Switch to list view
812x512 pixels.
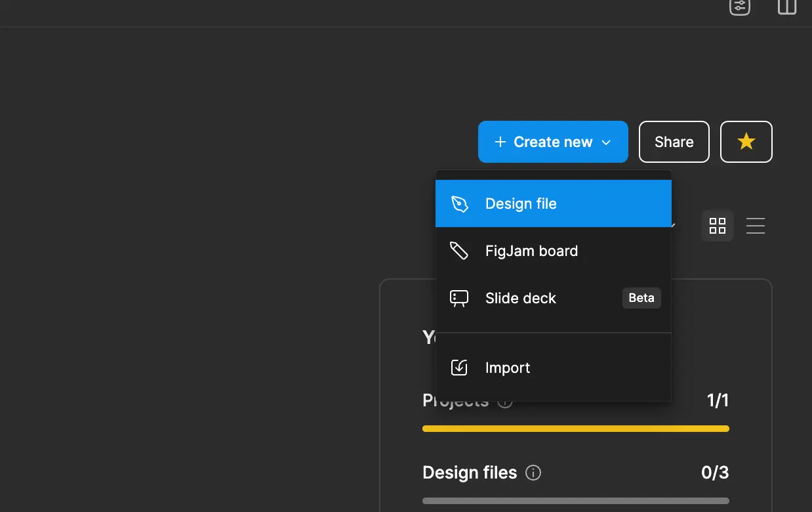click(756, 226)
